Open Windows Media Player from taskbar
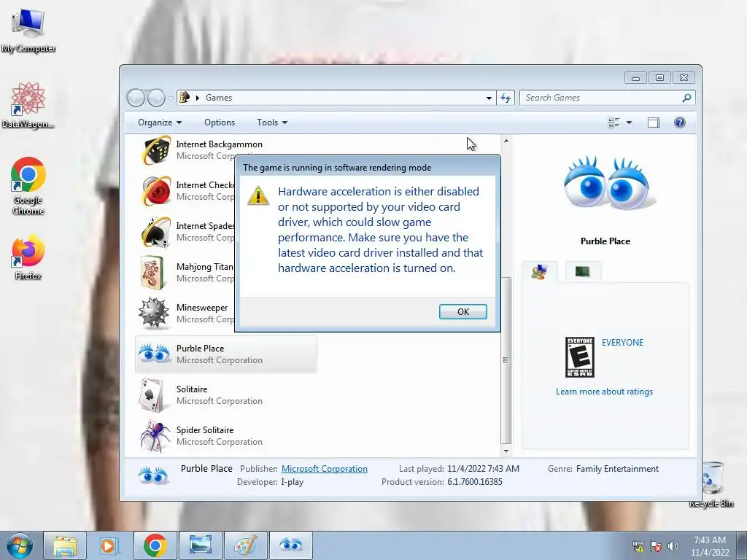 coord(109,545)
